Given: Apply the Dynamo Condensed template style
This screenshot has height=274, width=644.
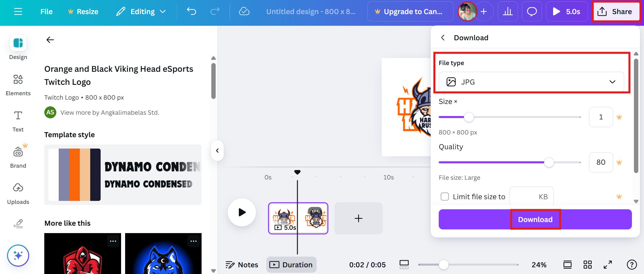Looking at the screenshot, I should coord(123,175).
